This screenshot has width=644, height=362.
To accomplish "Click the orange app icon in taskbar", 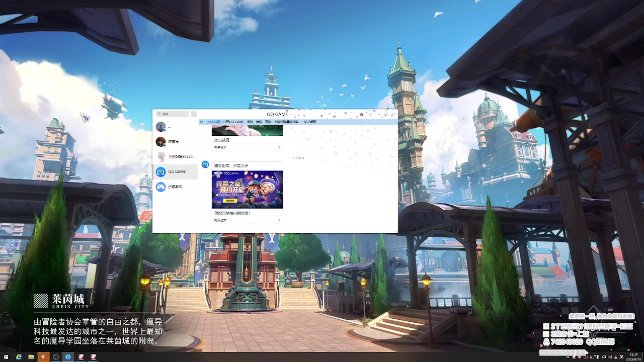I will tap(44, 357).
